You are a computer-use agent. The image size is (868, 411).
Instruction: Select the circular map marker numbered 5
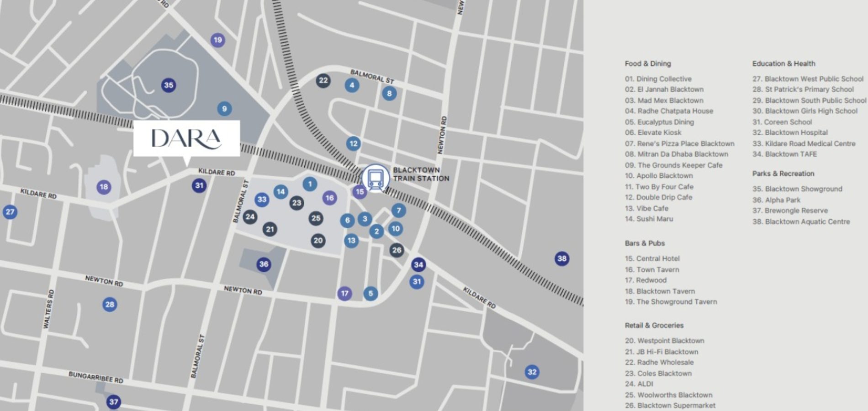[x=370, y=294]
